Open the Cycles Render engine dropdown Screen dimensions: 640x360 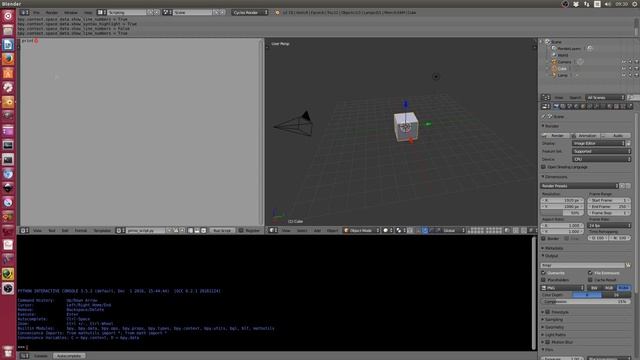(250, 13)
